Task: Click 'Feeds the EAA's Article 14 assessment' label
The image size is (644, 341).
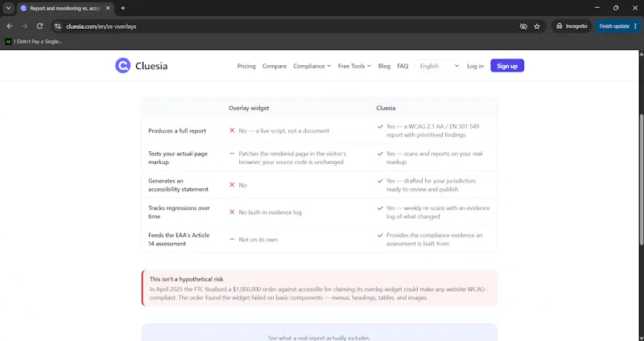Action: (179, 239)
